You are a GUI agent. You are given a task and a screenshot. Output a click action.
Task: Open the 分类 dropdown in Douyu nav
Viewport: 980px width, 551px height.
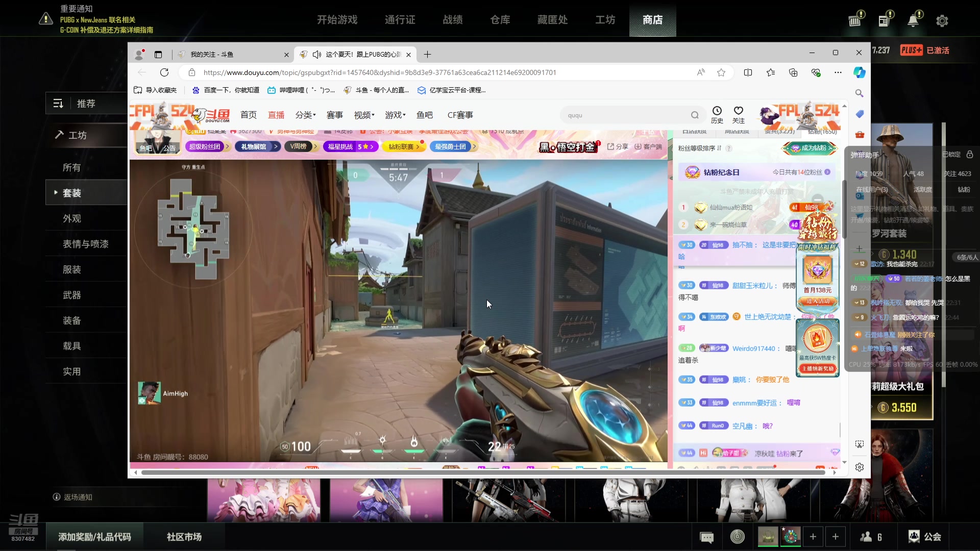pyautogui.click(x=306, y=115)
